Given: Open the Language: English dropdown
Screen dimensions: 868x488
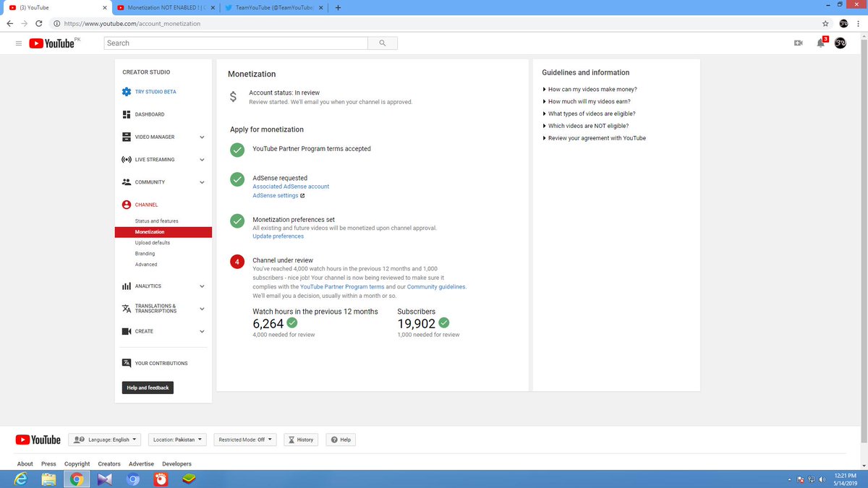Looking at the screenshot, I should click(106, 440).
